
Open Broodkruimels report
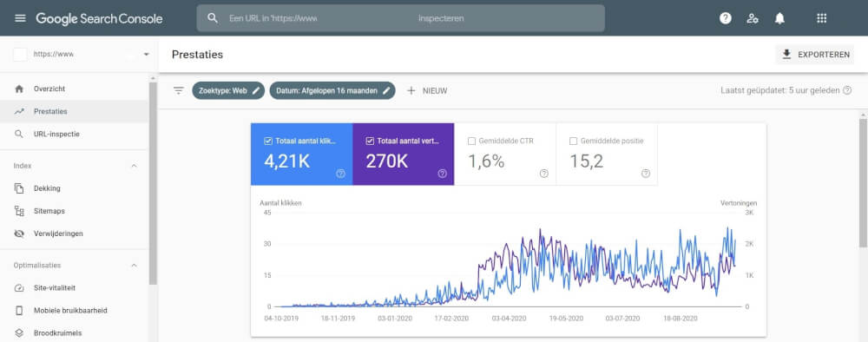click(74, 333)
